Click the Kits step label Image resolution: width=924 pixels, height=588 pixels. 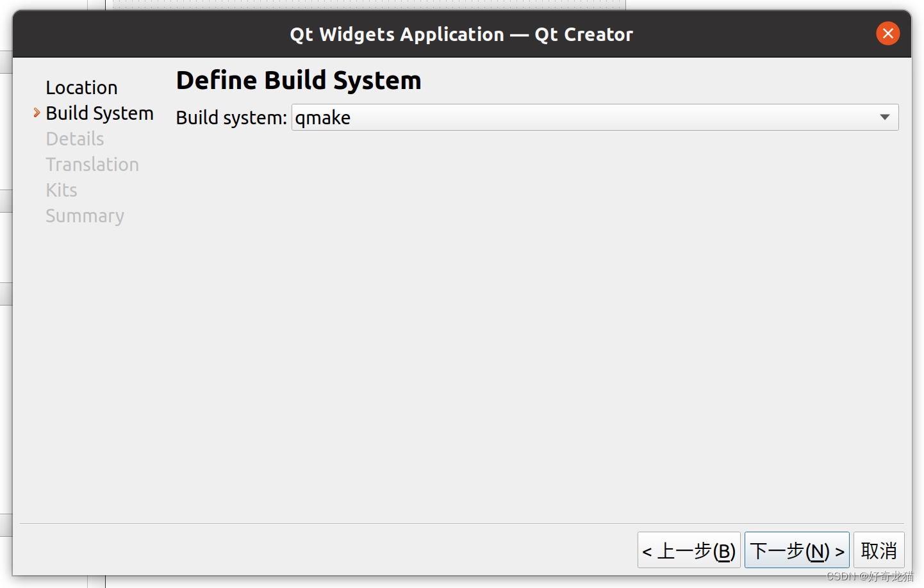pyautogui.click(x=62, y=190)
